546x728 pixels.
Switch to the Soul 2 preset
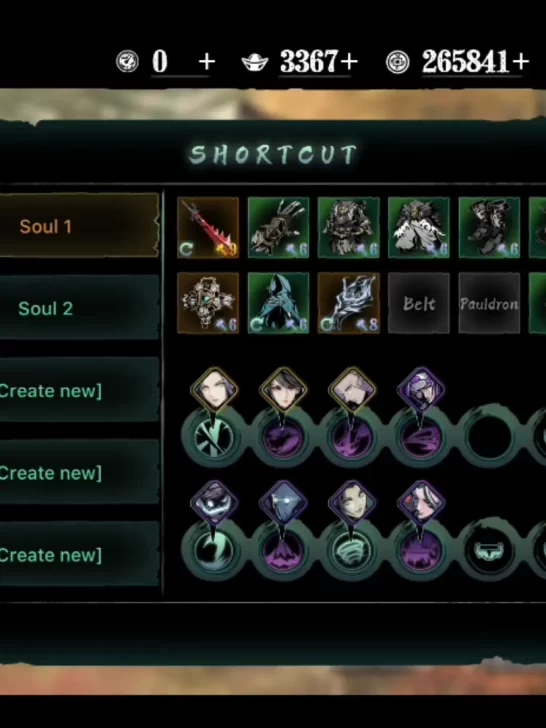[x=79, y=308]
